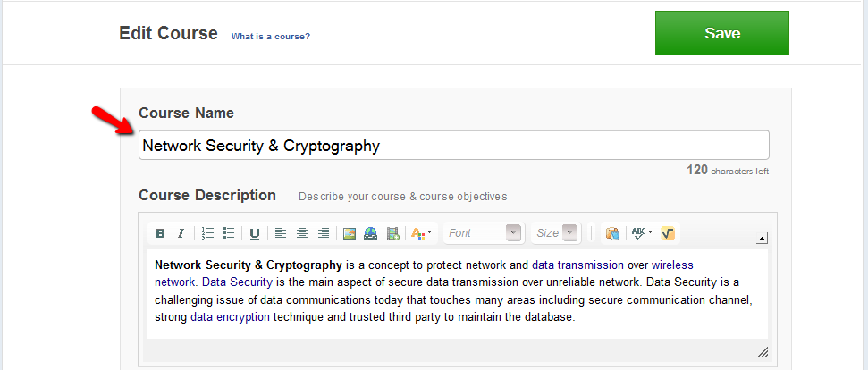The width and height of the screenshot is (868, 370).
Task: Insert a bulleted list
Action: 229,233
